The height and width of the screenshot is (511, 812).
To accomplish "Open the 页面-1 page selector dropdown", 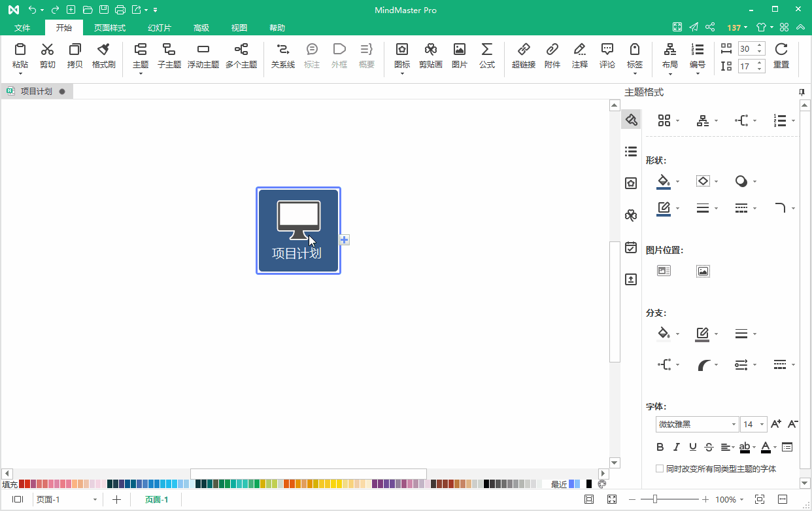I will [95, 500].
